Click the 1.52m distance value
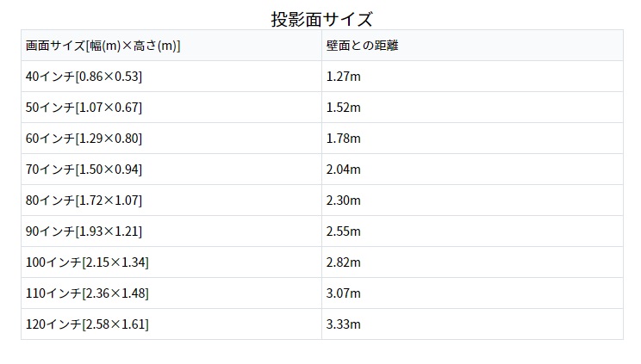The width and height of the screenshot is (641, 364). [343, 108]
